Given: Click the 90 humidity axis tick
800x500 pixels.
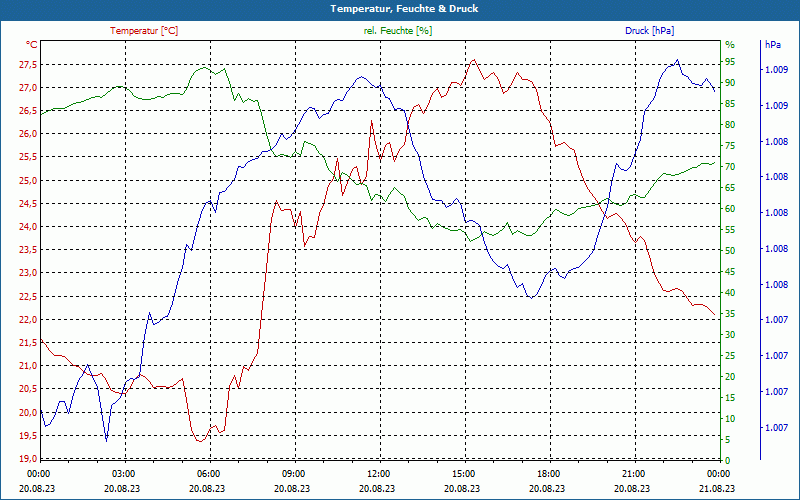Looking at the screenshot, I should [730, 83].
